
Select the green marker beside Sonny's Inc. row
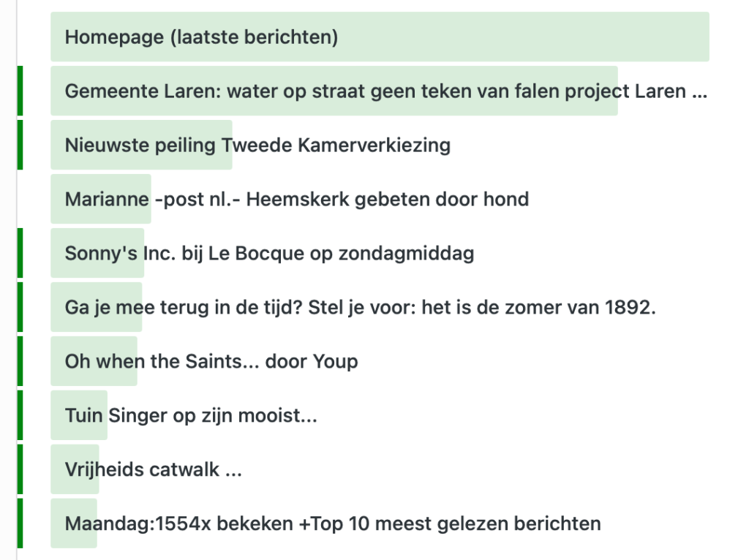coord(20,253)
